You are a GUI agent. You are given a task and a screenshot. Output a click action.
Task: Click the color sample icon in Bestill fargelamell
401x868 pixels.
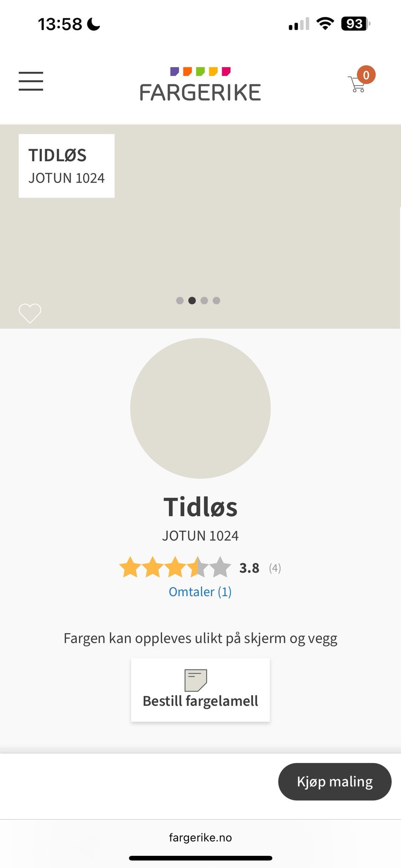tap(196, 680)
